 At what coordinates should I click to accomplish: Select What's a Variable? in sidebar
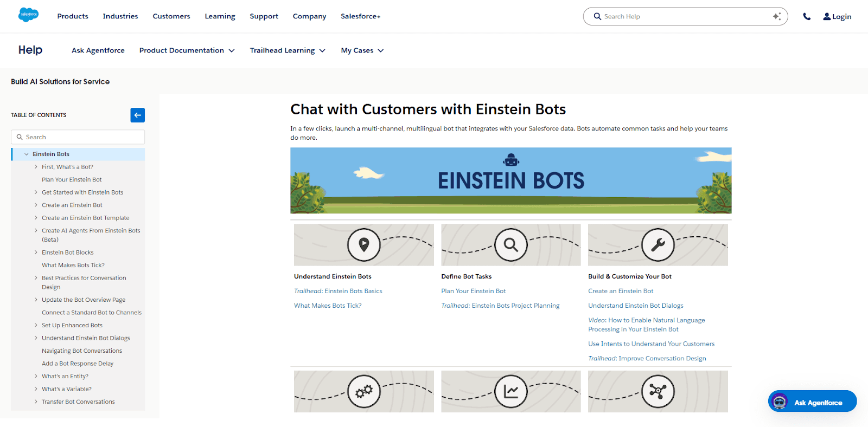pyautogui.click(x=67, y=389)
